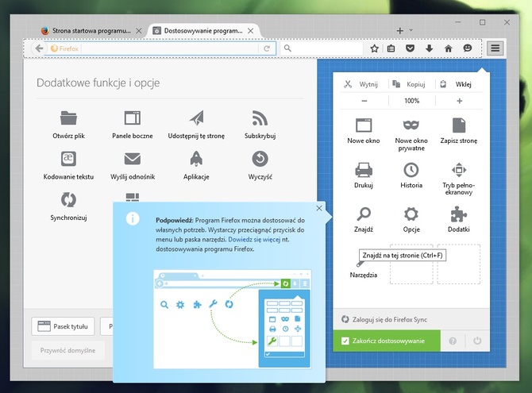The image size is (532, 393).
Task: Click the Dowiedz się więcej link
Action: [256, 238]
